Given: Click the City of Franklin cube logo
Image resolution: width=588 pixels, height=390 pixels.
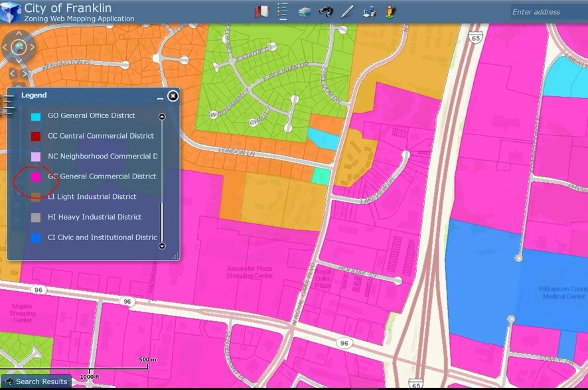Looking at the screenshot, I should pos(11,12).
